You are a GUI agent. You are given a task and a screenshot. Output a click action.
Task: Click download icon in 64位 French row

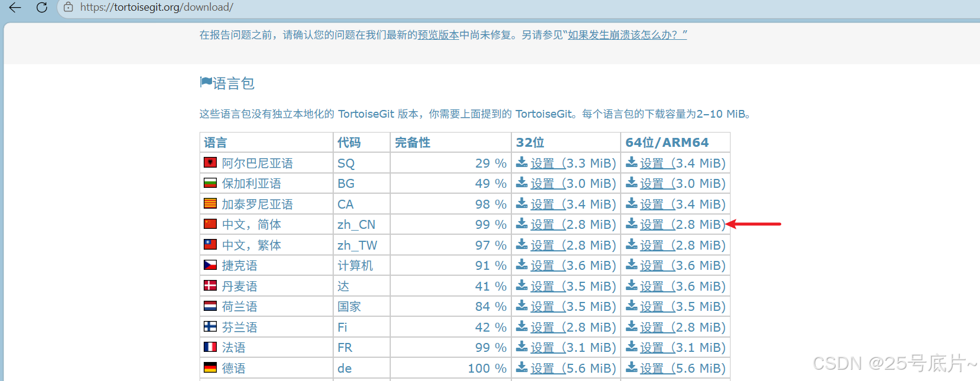pyautogui.click(x=632, y=346)
